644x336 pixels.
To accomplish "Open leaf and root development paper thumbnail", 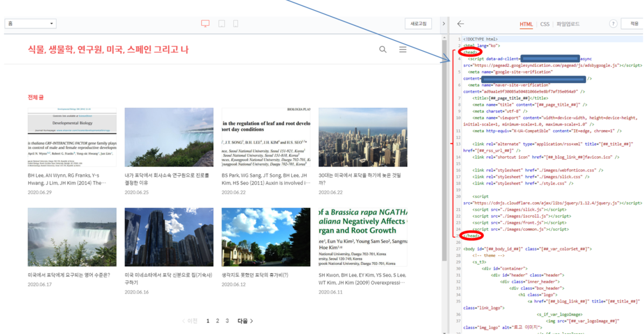I will tap(266, 137).
